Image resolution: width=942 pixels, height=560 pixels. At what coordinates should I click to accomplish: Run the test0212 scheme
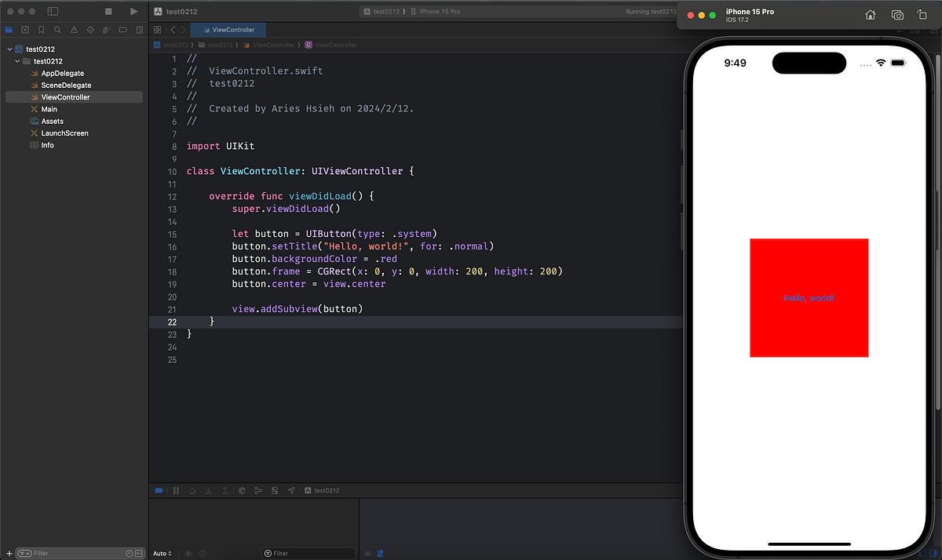point(133,11)
